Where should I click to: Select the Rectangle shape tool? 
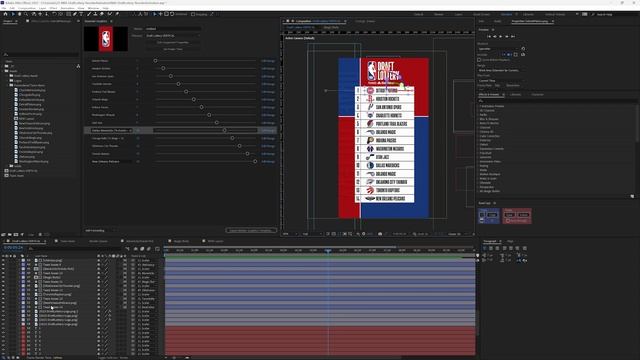click(x=68, y=14)
